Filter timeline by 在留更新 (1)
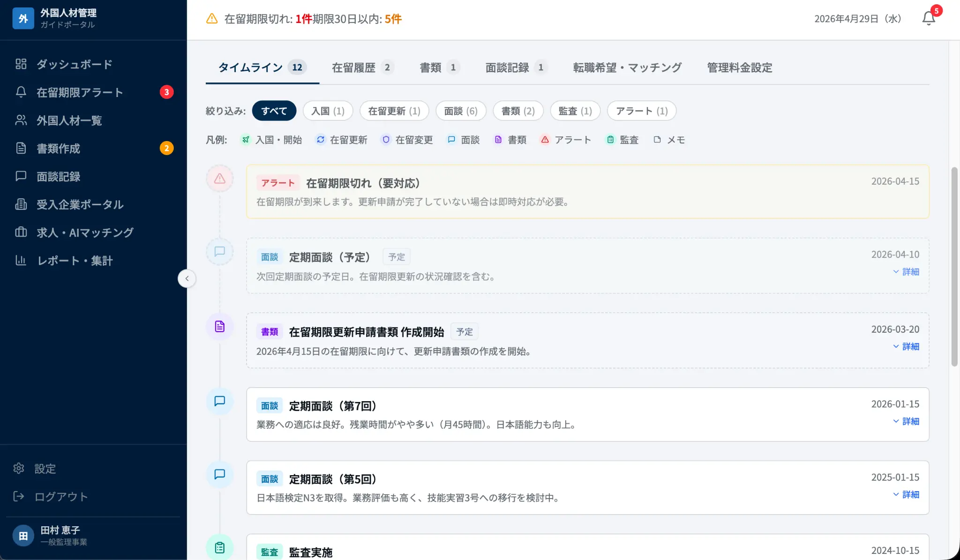Image resolution: width=960 pixels, height=560 pixels. [x=394, y=111]
